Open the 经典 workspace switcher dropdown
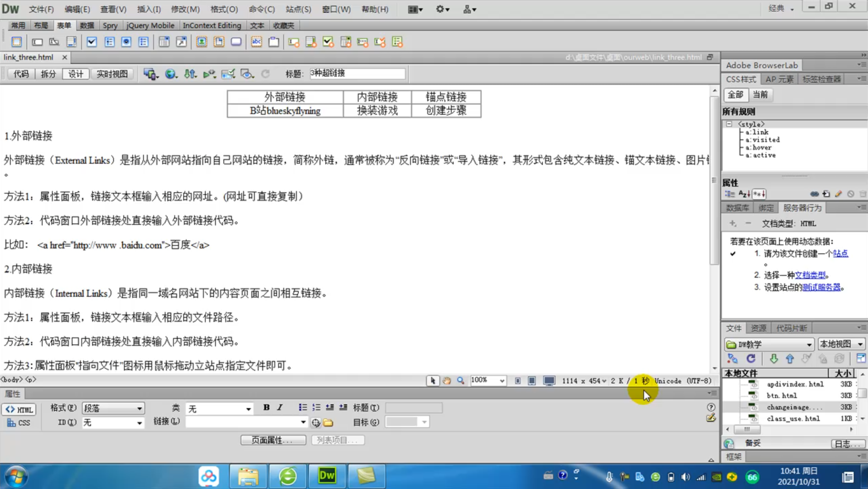The height and width of the screenshot is (489, 868). pos(781,9)
